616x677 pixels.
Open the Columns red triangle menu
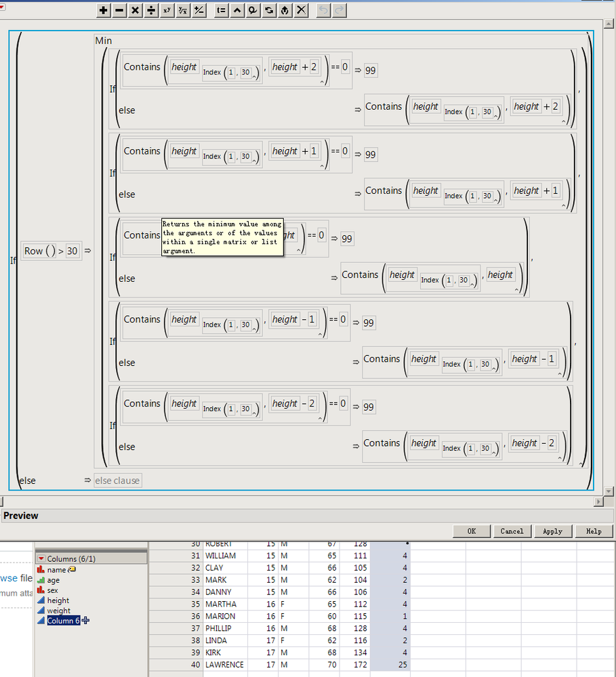[41, 558]
